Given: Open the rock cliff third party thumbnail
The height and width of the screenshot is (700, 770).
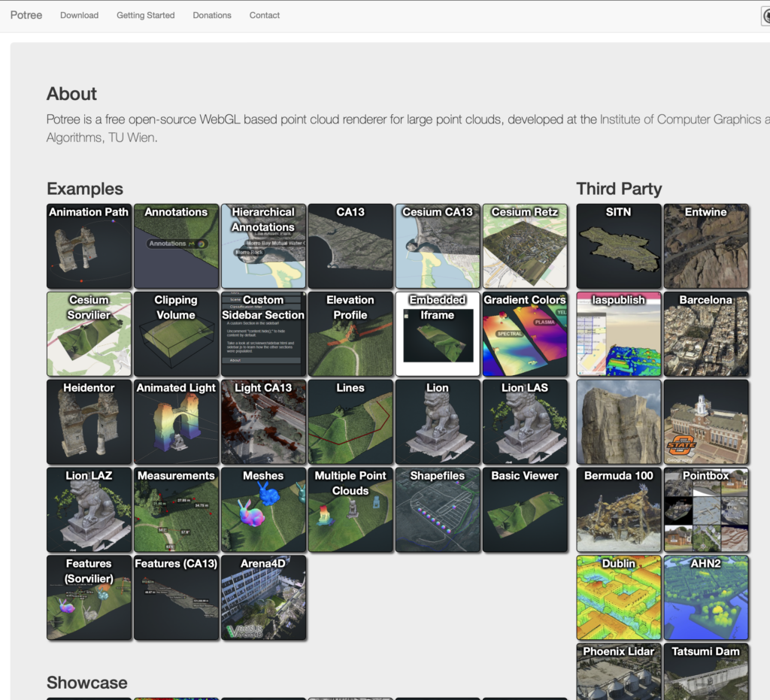Looking at the screenshot, I should point(619,422).
